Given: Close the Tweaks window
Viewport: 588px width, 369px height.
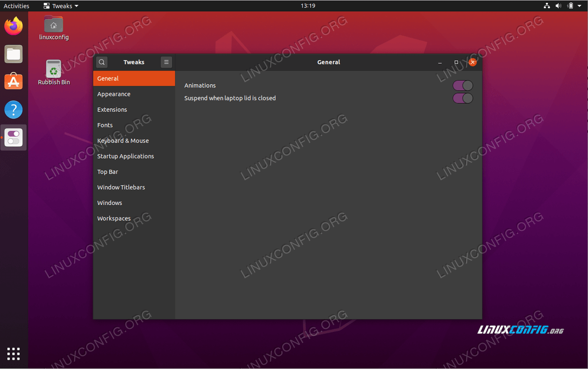Looking at the screenshot, I should tap(472, 62).
